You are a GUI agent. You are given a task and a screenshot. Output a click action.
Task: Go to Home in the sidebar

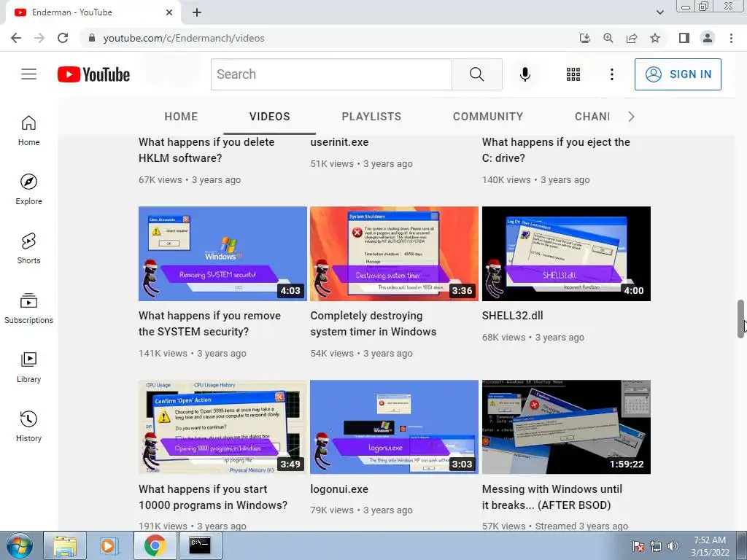28,131
